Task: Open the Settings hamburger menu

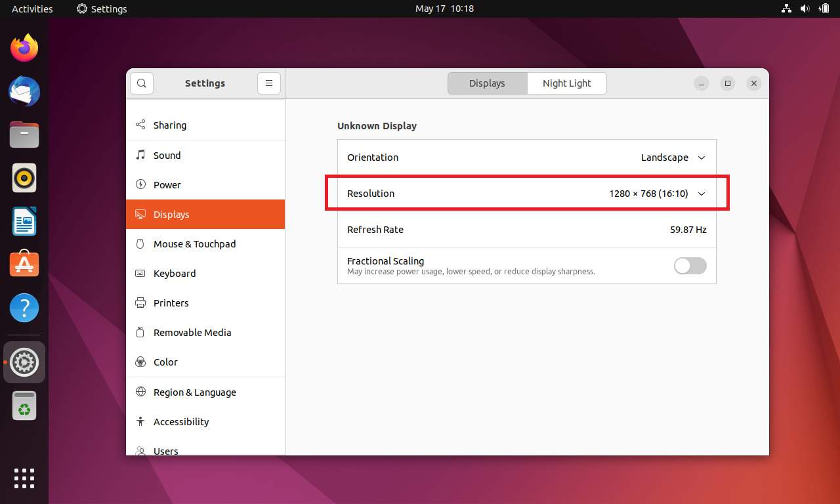Action: (x=269, y=83)
